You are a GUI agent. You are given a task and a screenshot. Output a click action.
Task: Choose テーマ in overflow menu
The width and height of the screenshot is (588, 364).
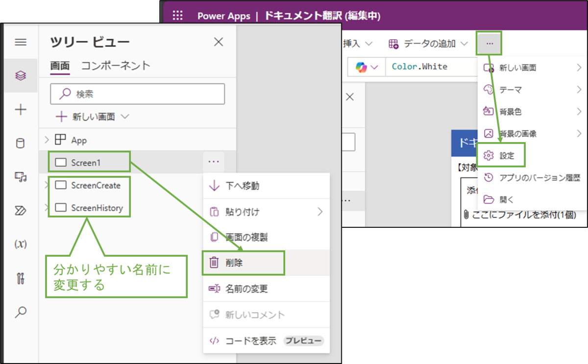[x=532, y=90]
